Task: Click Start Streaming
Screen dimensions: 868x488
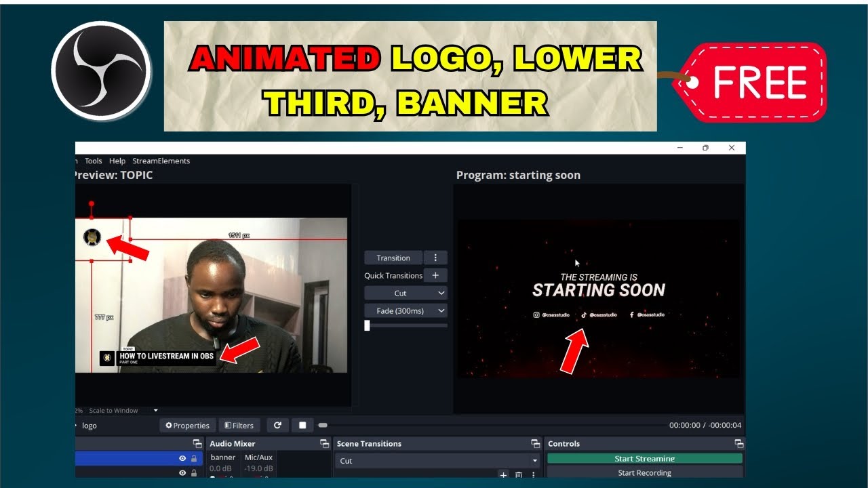Action: pos(644,459)
